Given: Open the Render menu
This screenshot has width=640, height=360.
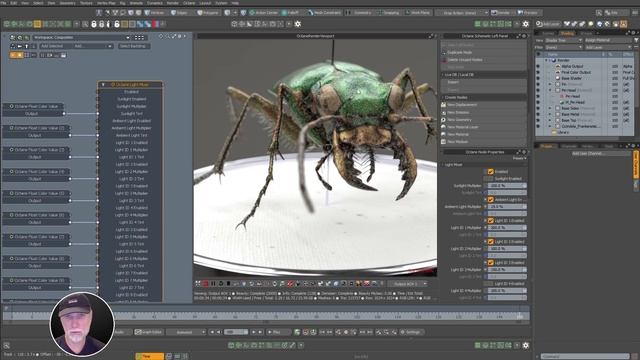Looking at the screenshot, I should (172, 3).
